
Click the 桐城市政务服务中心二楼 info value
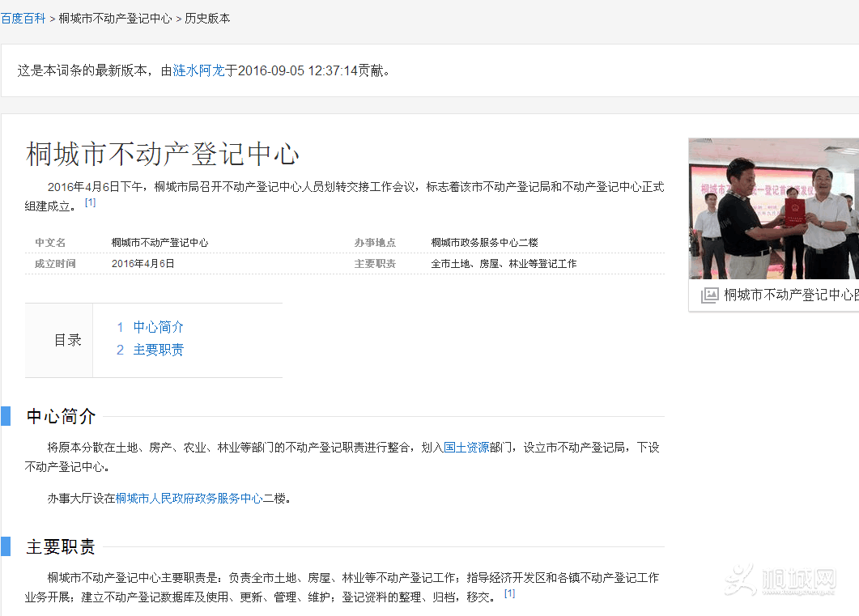pyautogui.click(x=484, y=243)
